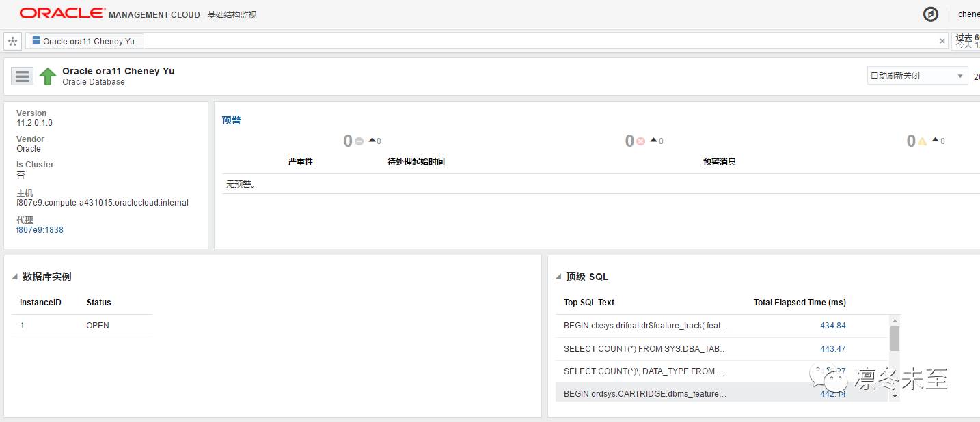
Task: Clear the entity search field with X
Action: (x=942, y=41)
